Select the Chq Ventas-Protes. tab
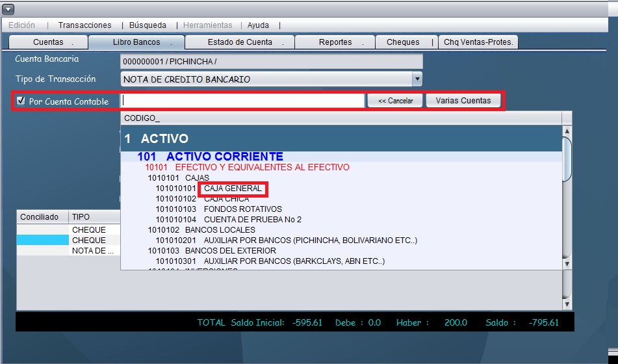This screenshot has width=618, height=364. 478,42
